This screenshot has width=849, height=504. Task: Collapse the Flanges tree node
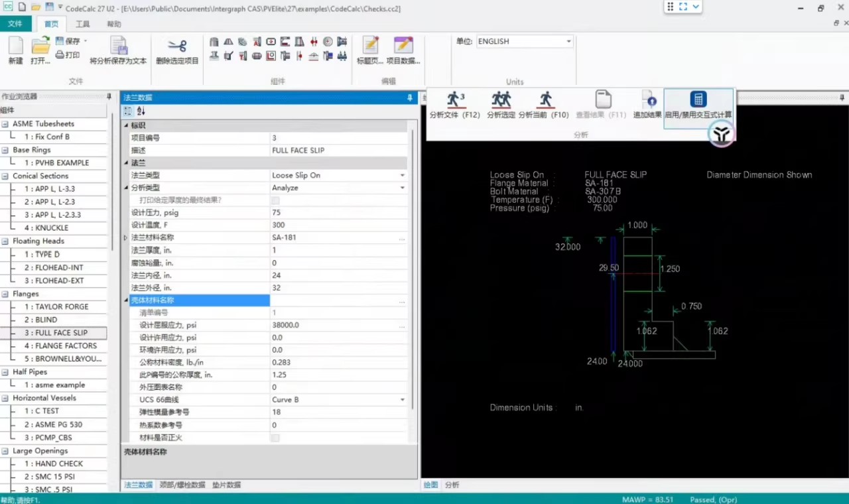click(x=5, y=293)
